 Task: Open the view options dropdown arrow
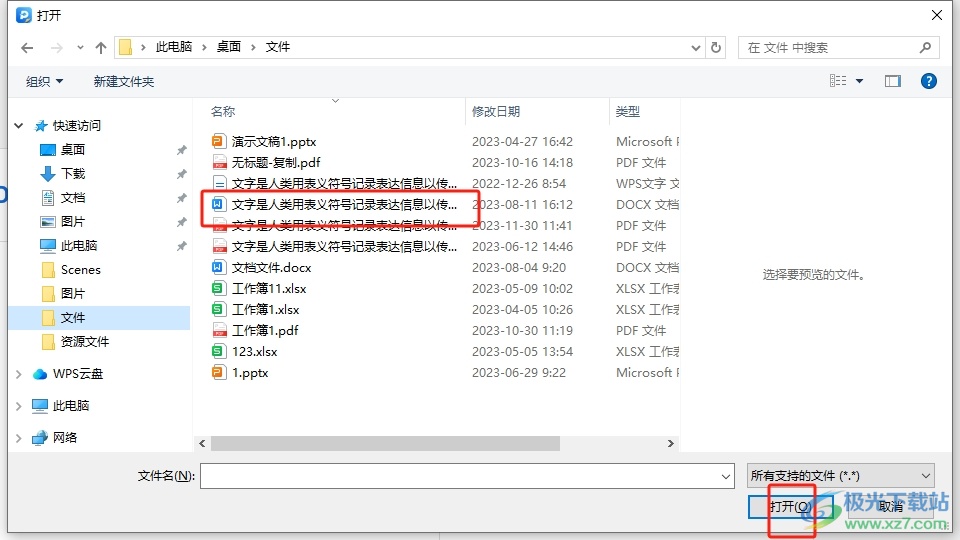[859, 81]
